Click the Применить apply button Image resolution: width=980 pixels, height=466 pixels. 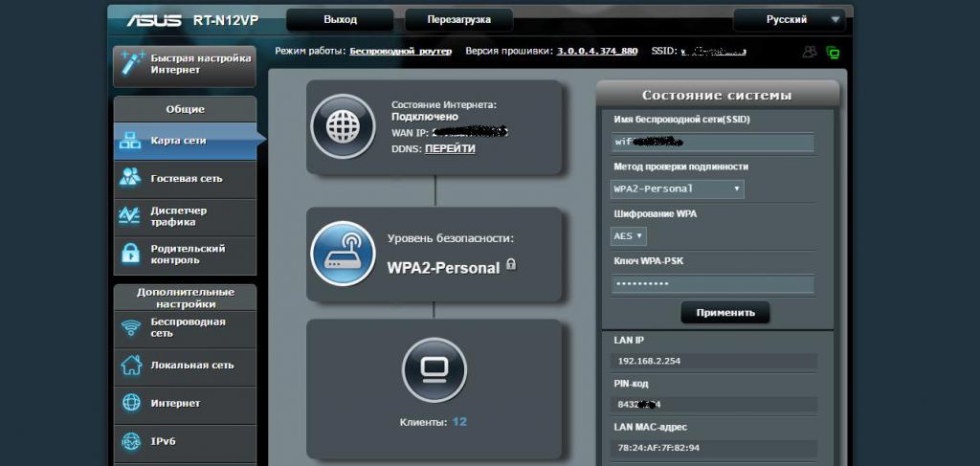click(x=725, y=312)
